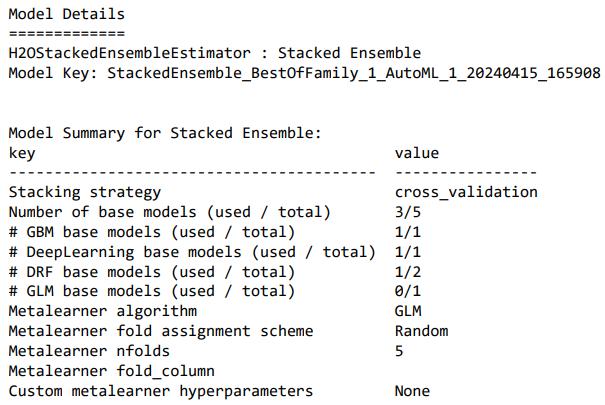Click the "Stacking strategy" row label

click(x=85, y=192)
